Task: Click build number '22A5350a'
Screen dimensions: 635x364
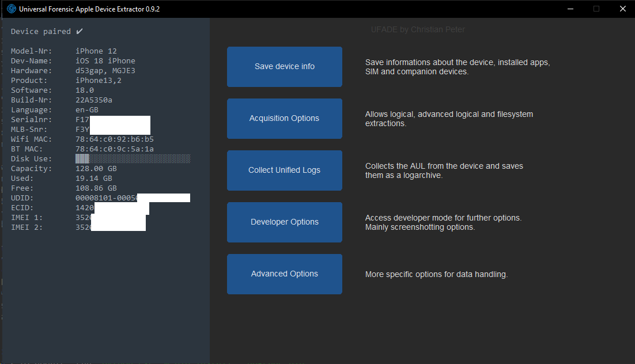Action: coord(94,100)
